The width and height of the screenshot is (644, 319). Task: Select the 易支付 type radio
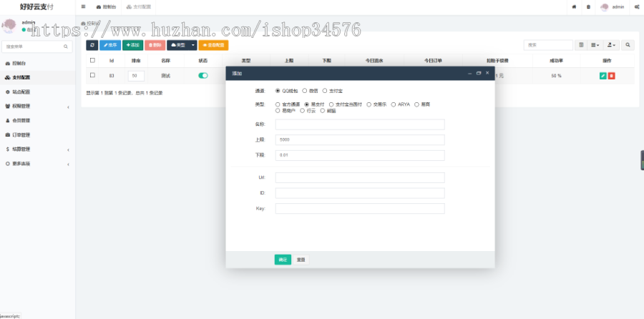tap(307, 104)
